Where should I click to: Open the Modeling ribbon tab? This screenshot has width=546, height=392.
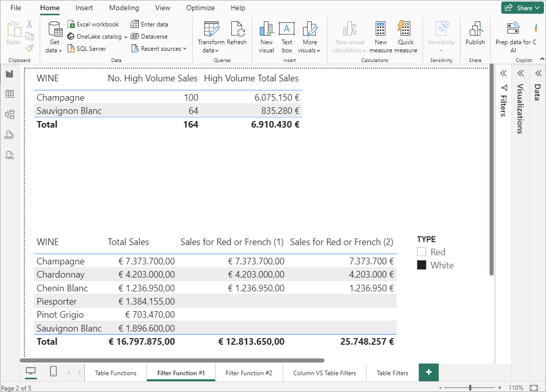tap(124, 8)
